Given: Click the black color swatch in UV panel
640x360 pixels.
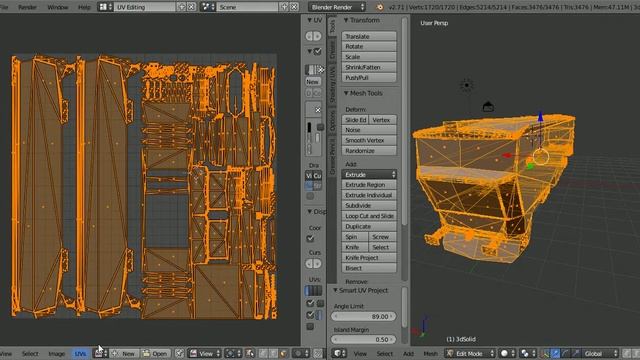Looking at the screenshot, I should (309, 128).
